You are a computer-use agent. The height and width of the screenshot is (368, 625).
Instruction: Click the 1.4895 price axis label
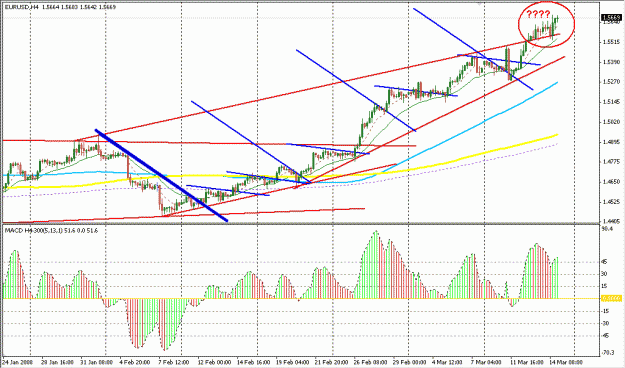coord(611,142)
